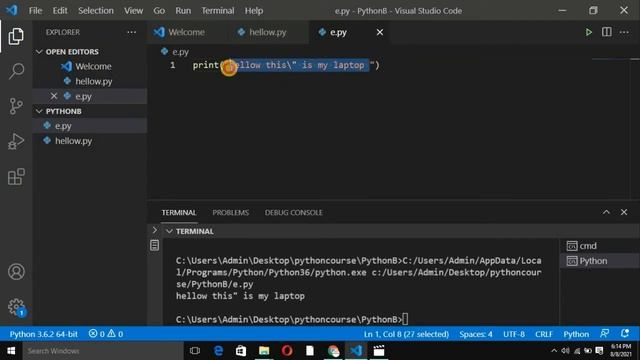Click the Search Windows box
Viewport: 640px width, 360px height.
coord(103,351)
